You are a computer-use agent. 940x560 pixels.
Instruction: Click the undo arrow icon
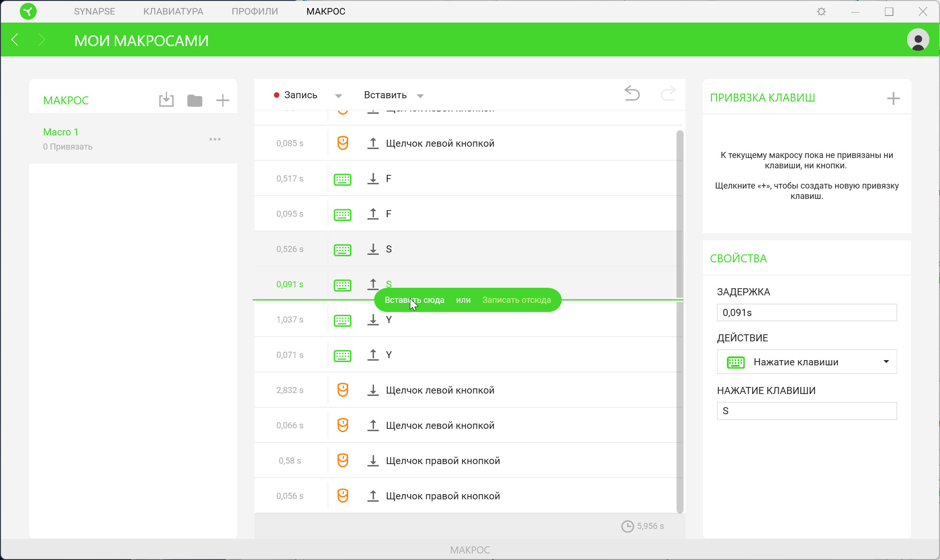point(632,93)
